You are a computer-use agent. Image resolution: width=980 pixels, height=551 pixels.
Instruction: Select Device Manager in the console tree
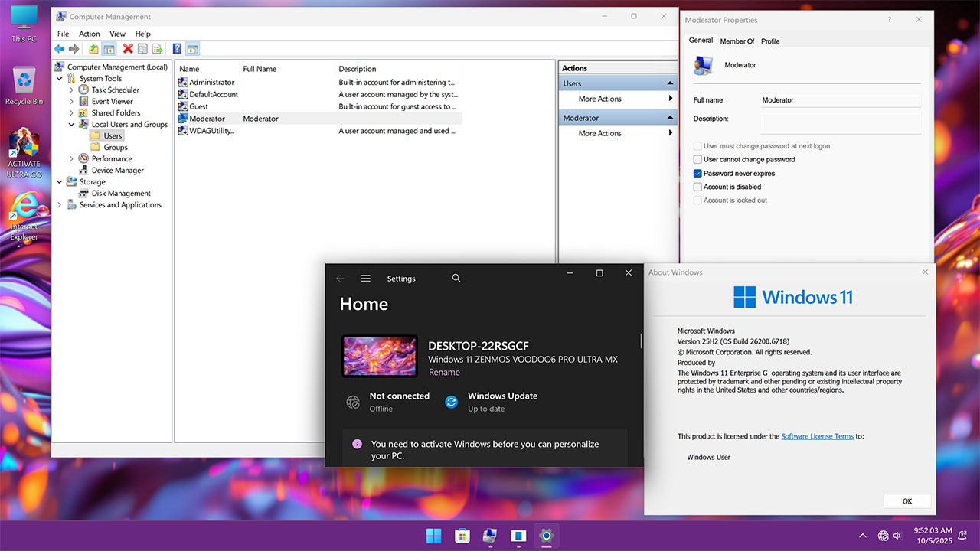(118, 170)
